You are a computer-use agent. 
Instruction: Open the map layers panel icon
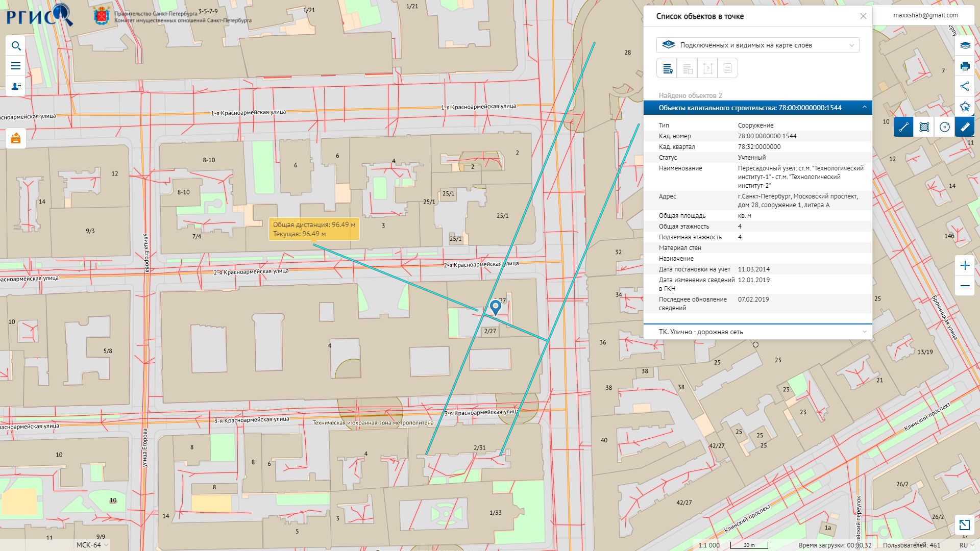click(965, 45)
